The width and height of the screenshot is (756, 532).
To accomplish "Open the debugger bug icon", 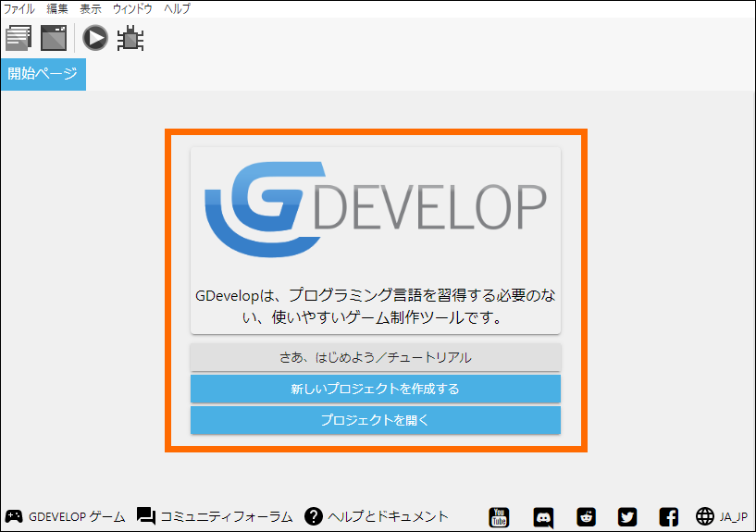I will (130, 39).
